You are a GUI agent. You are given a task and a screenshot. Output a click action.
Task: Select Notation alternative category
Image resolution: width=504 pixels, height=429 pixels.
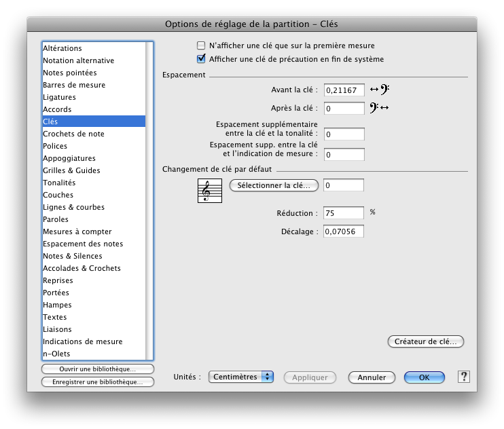(94, 60)
